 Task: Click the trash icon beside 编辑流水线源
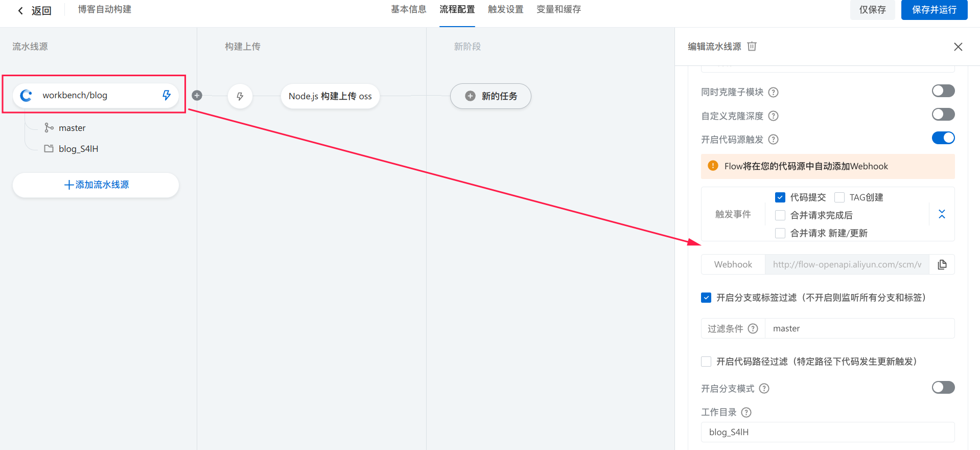(x=752, y=47)
